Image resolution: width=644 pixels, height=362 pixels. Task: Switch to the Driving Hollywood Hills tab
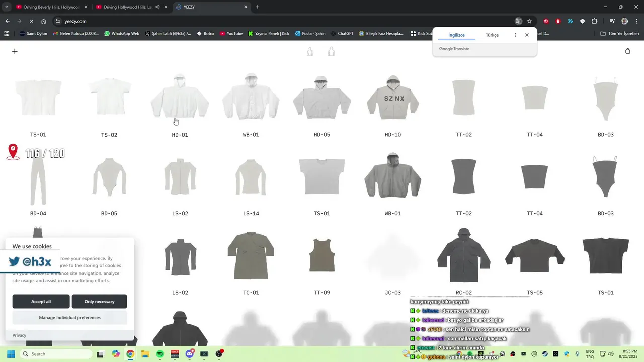(x=132, y=7)
